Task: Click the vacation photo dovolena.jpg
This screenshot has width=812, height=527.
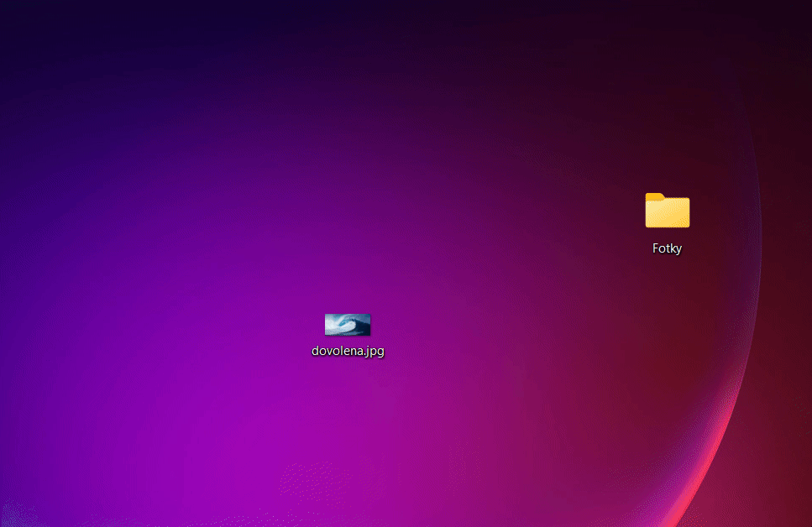Action: [x=348, y=325]
